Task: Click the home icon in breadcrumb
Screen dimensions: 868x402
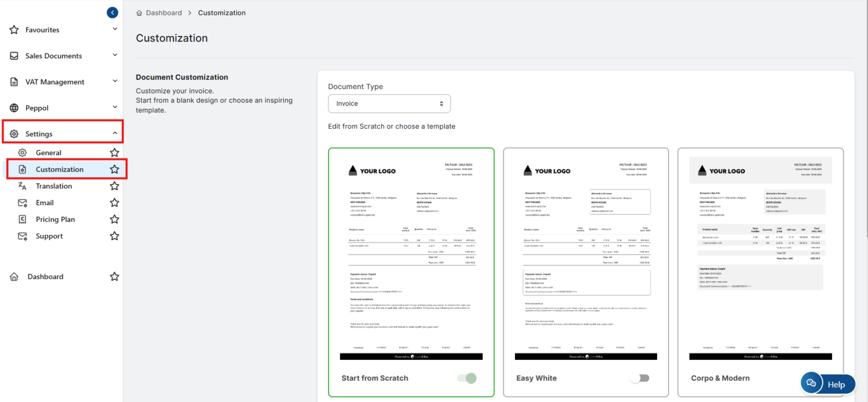Action: click(x=139, y=13)
